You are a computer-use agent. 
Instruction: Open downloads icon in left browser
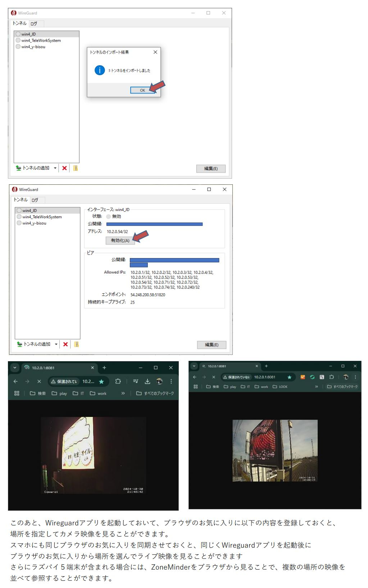(x=147, y=381)
